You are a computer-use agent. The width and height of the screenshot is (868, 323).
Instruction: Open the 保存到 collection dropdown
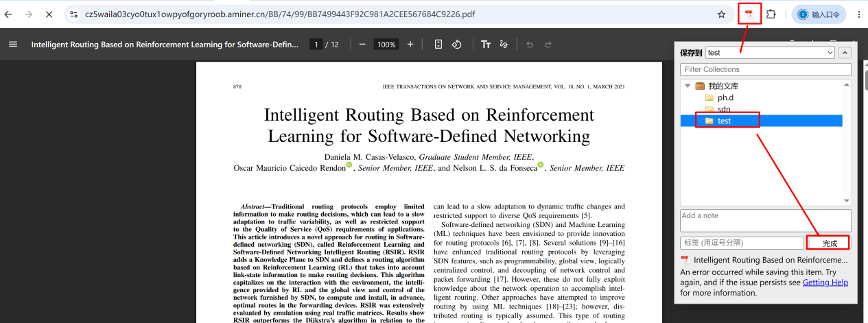[x=770, y=53]
